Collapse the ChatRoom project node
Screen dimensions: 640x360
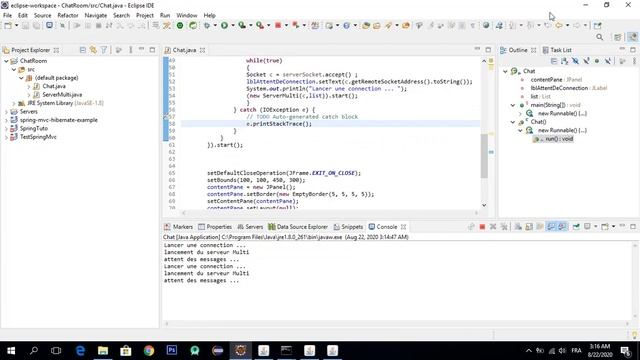[6, 61]
